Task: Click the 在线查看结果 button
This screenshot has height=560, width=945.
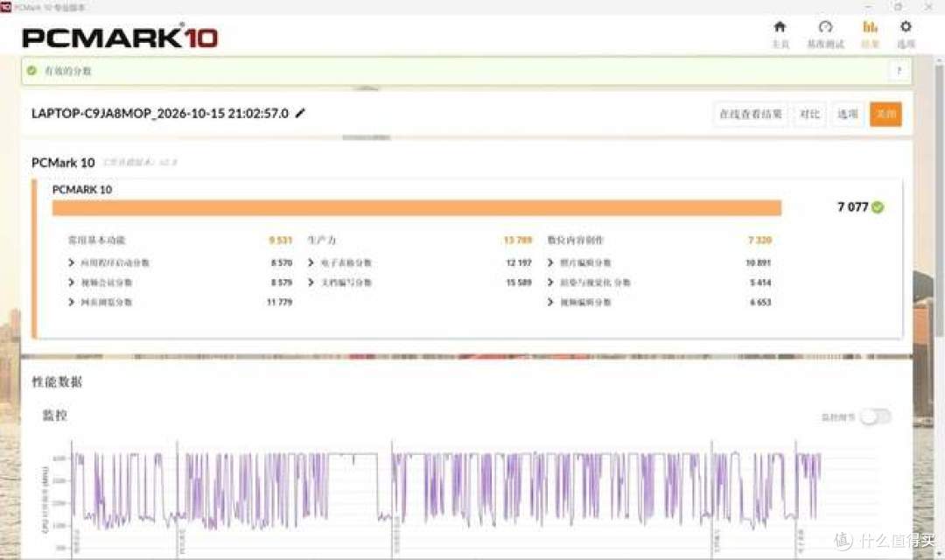Action: pos(751,114)
